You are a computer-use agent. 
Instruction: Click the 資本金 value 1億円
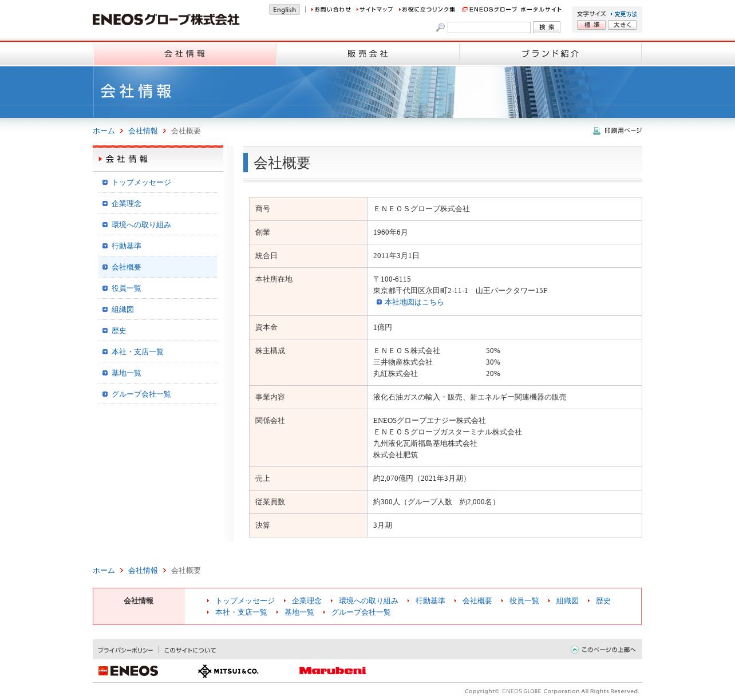point(382,327)
